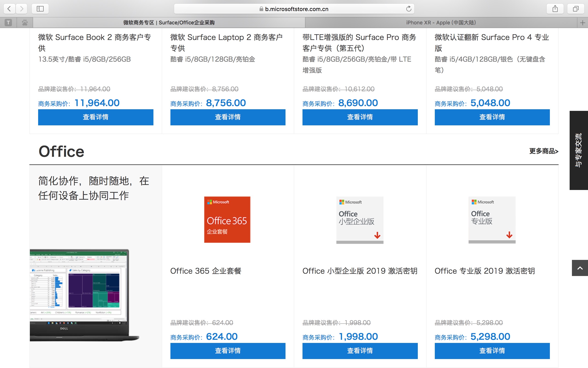Open 微软 Surface Book 2 商务客户专供 title

95,43
